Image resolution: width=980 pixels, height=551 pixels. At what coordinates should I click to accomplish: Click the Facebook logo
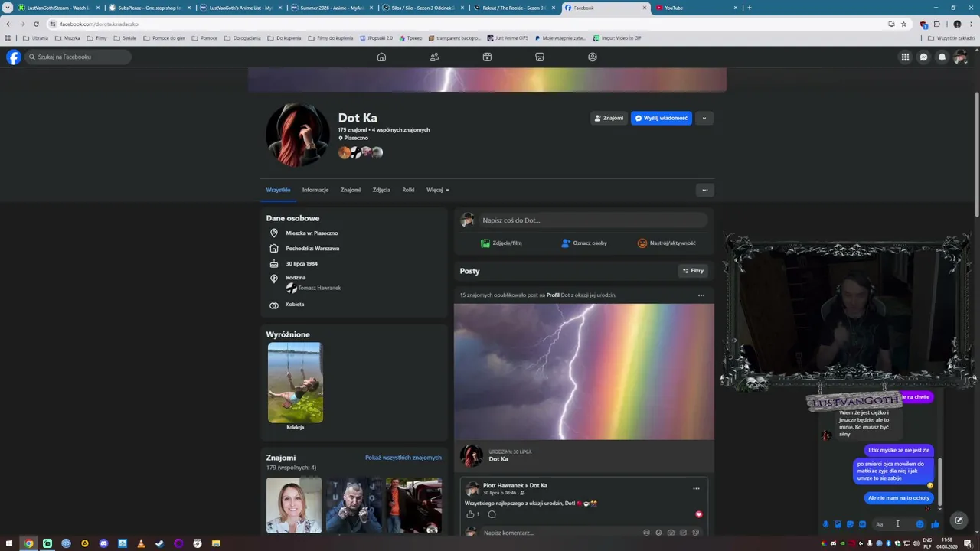(14, 57)
